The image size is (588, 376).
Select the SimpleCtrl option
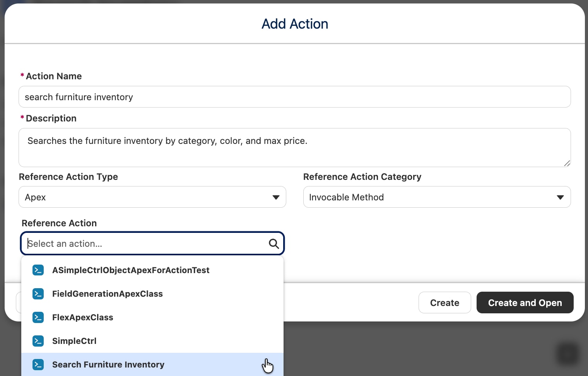152,341
